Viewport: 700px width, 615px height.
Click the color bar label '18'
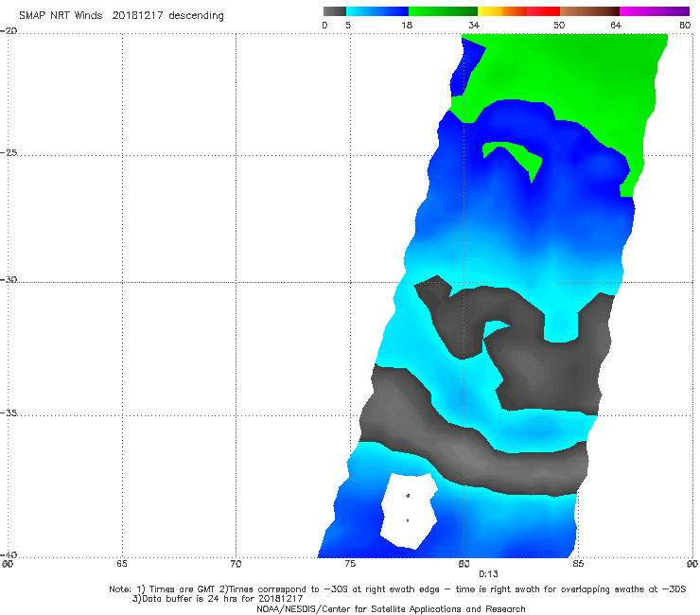pyautogui.click(x=407, y=25)
